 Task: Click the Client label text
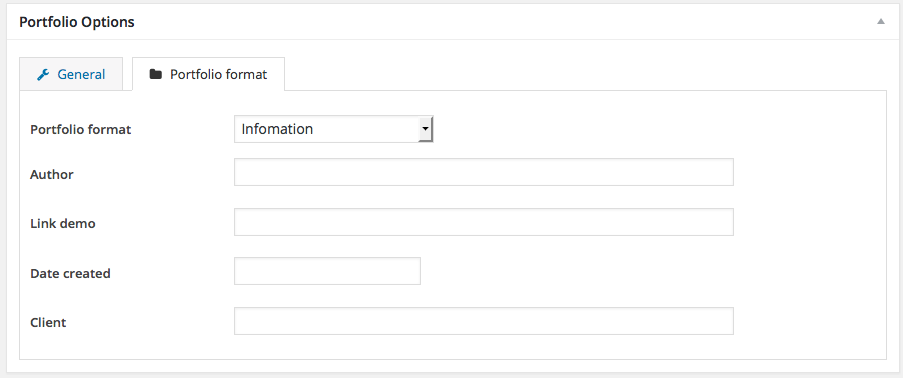48,323
